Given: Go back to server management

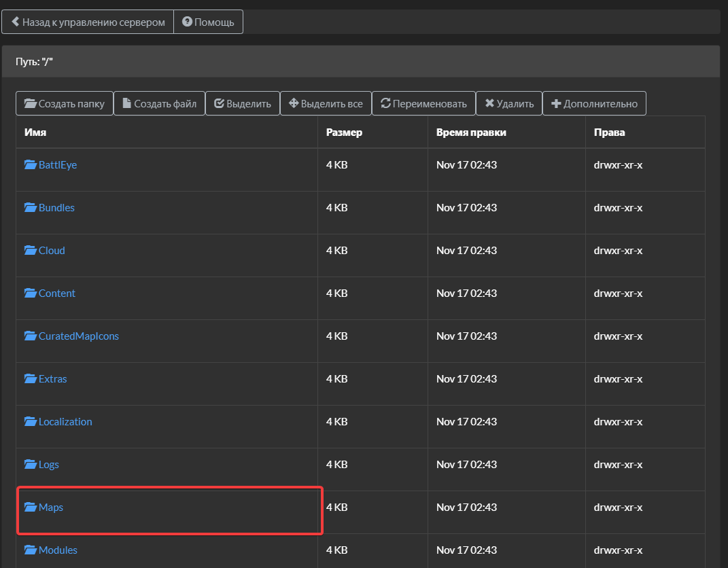Looking at the screenshot, I should [x=88, y=22].
